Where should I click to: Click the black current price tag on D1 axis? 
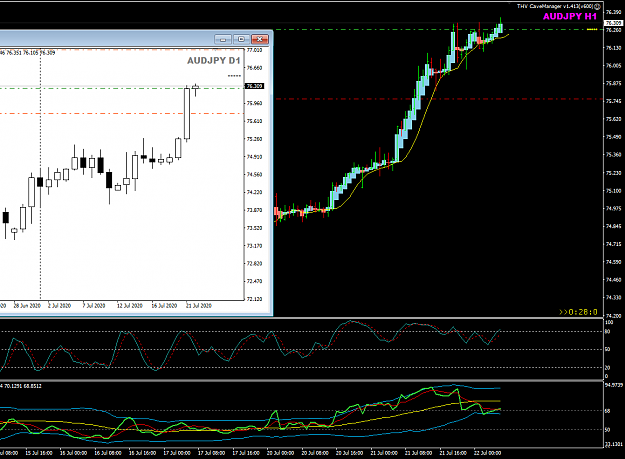tap(254, 86)
